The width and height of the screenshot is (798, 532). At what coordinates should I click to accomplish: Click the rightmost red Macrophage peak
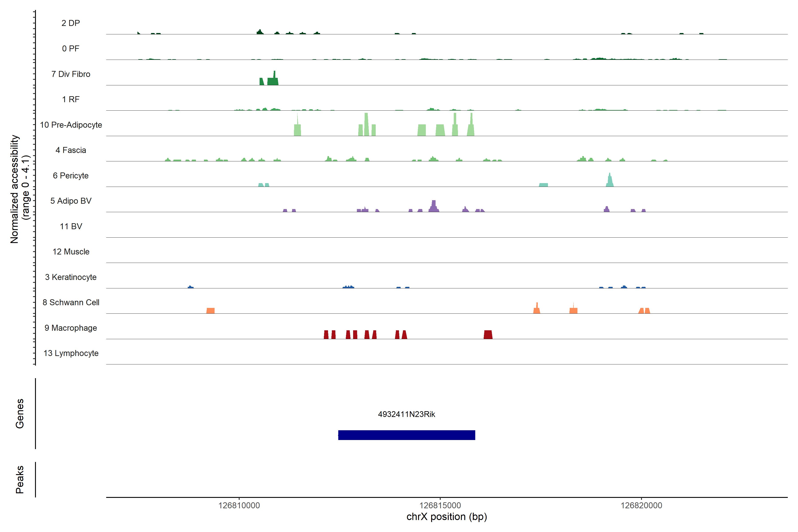(488, 334)
